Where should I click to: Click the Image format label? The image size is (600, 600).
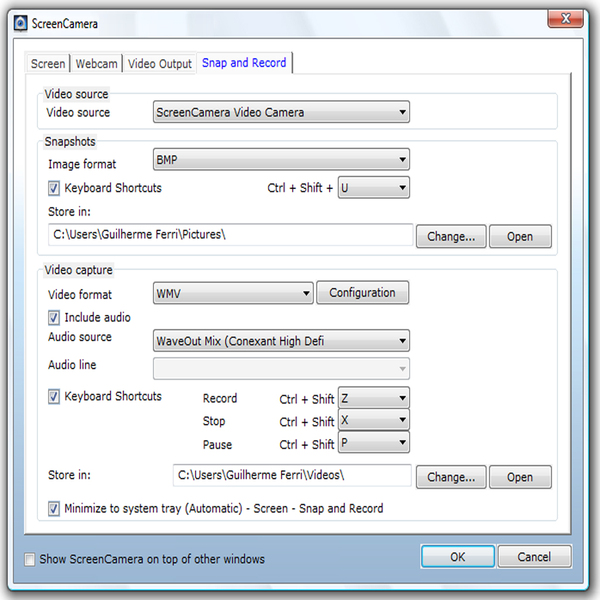point(82,164)
